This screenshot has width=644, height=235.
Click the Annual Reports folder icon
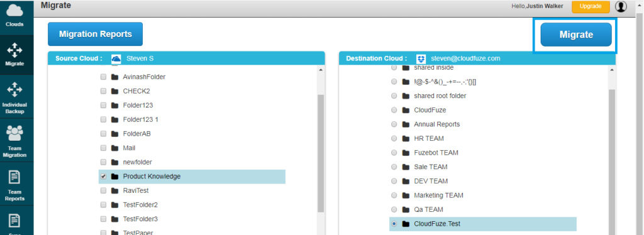406,124
